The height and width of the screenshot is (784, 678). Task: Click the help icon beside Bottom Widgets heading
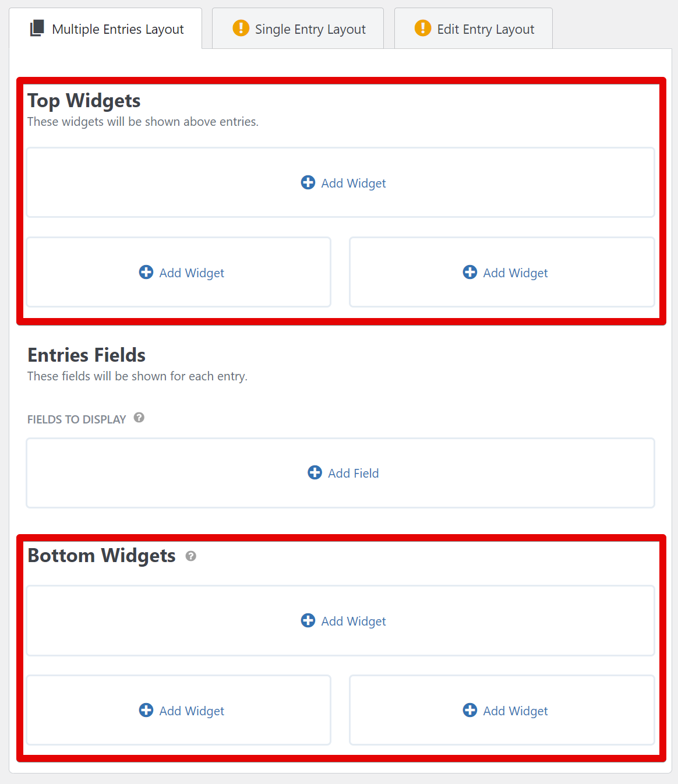tap(190, 556)
